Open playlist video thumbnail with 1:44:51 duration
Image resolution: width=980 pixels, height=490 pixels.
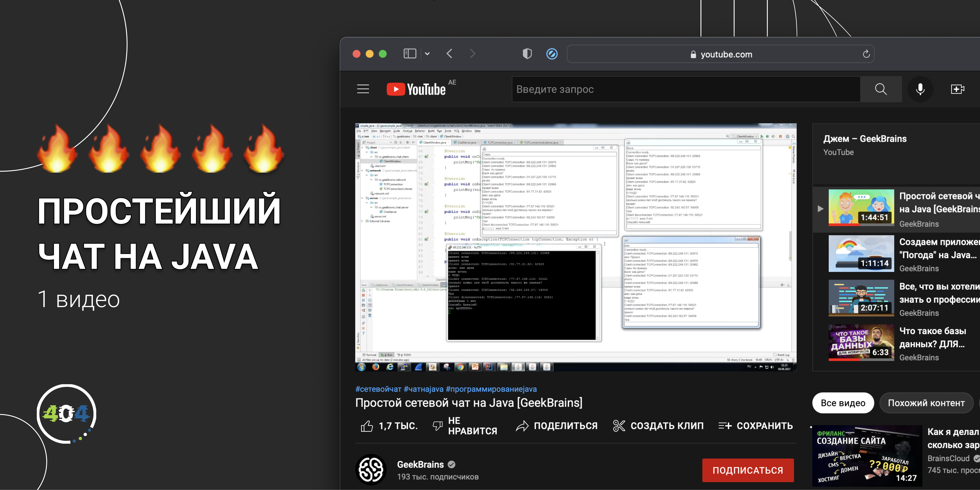[861, 207]
